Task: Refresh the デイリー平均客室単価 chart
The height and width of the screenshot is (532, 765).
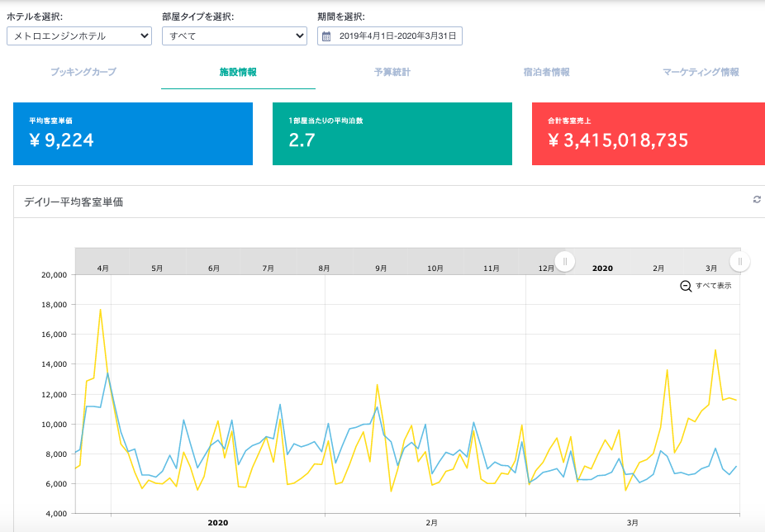Action: click(x=757, y=200)
